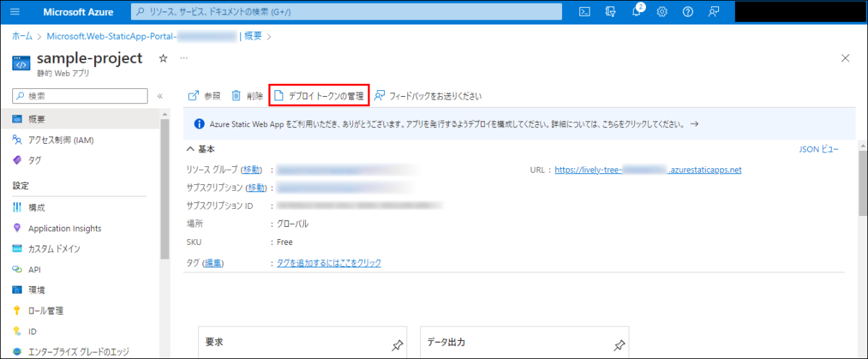Pin the 要求 chart tile

(397, 345)
